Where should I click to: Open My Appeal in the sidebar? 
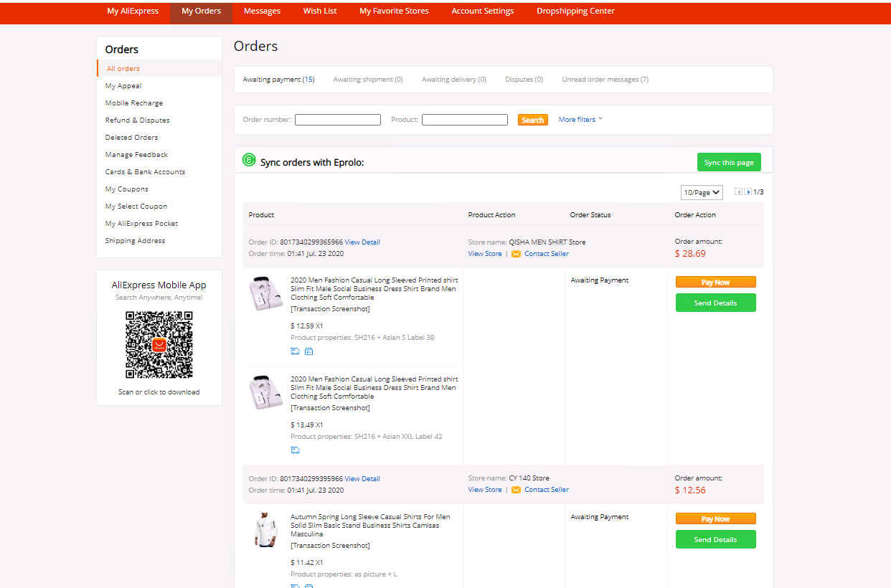(x=123, y=86)
